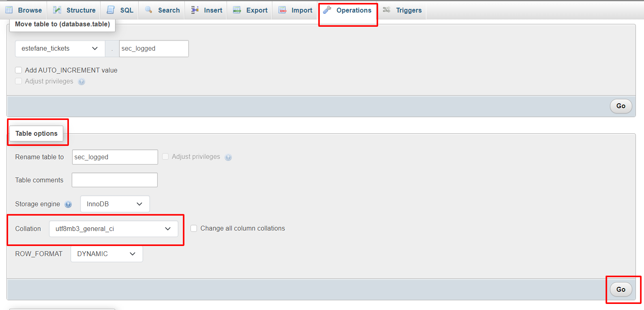Image resolution: width=644 pixels, height=310 pixels.
Task: Click the help icon beside Storage engine
Action: point(68,204)
